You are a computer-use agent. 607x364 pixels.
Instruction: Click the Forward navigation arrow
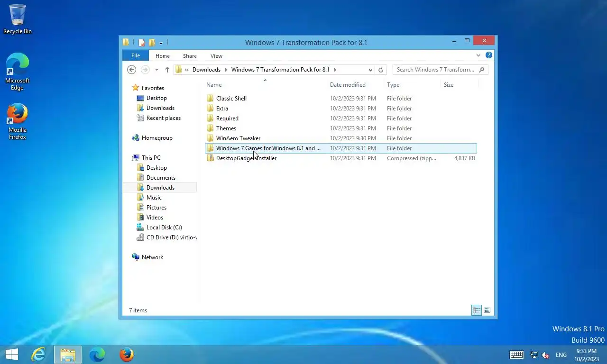pyautogui.click(x=145, y=70)
